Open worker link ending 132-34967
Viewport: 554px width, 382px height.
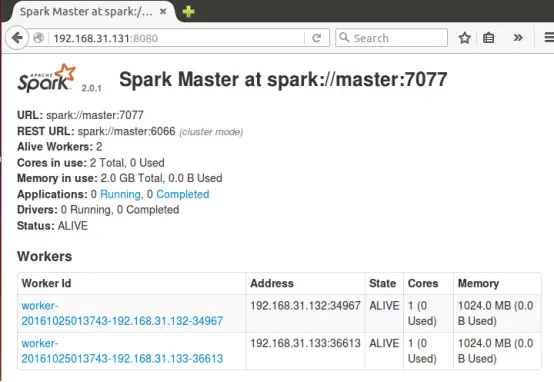coord(122,313)
